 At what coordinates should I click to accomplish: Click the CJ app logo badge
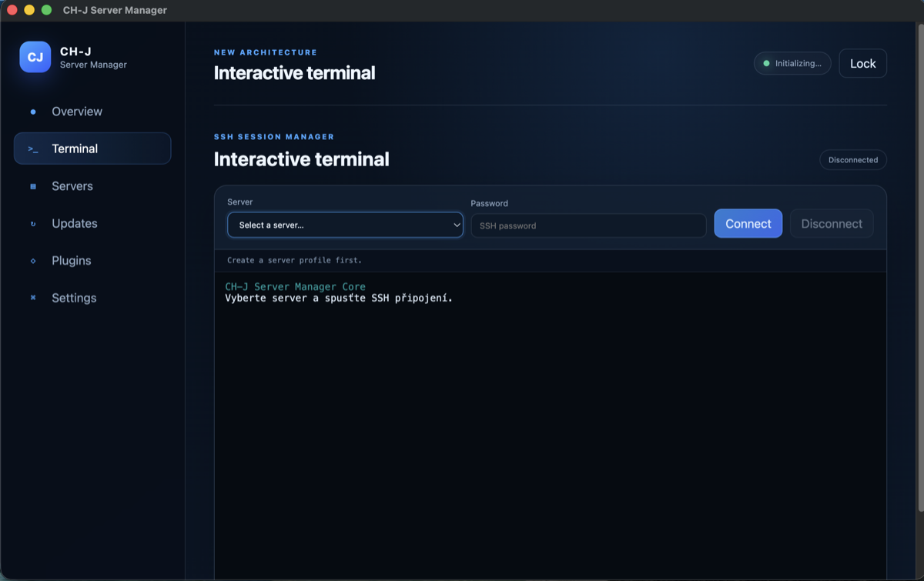[35, 57]
